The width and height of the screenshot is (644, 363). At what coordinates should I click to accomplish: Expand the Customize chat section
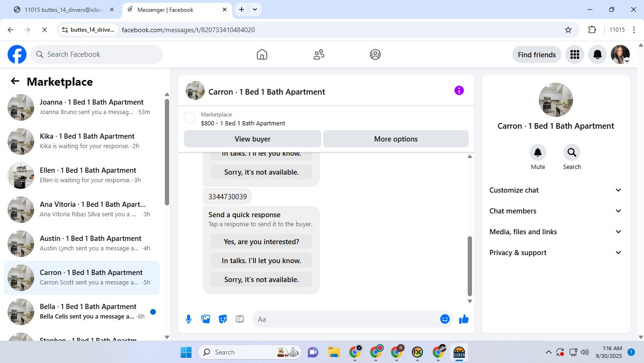(556, 190)
